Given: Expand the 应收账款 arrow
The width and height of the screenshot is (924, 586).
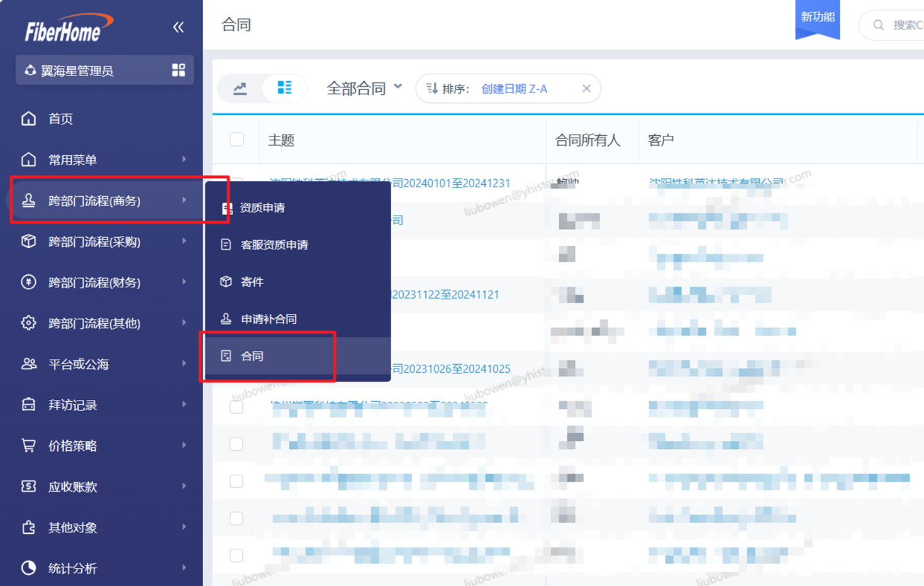Looking at the screenshot, I should click(x=184, y=486).
